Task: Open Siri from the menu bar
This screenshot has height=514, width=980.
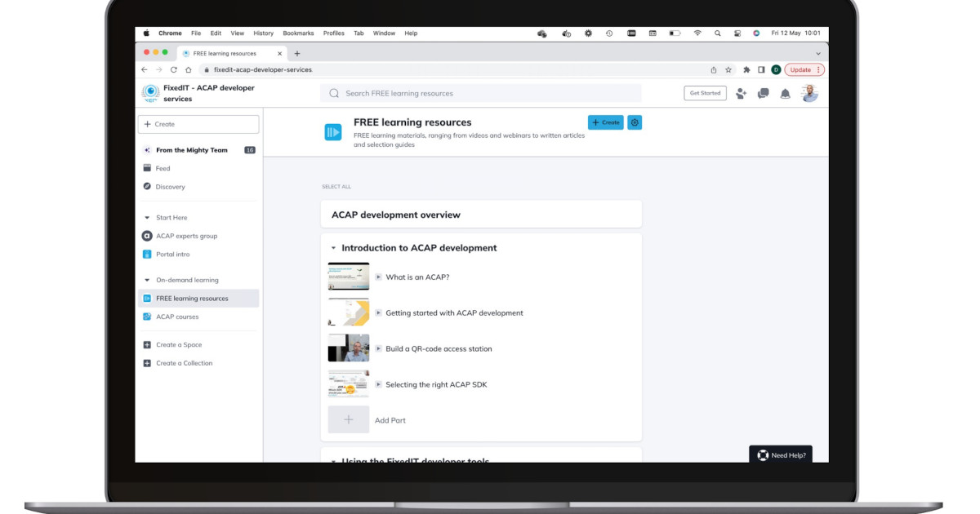Action: click(756, 33)
